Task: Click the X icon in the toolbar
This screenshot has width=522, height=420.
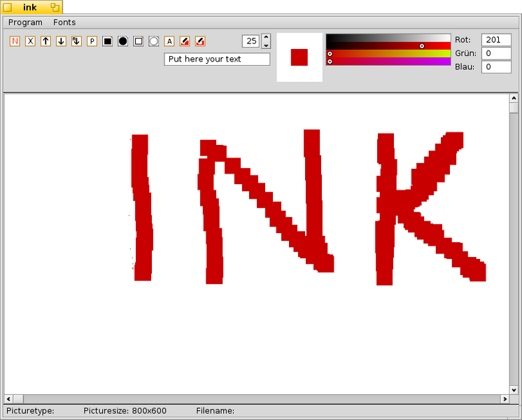Action: (30, 41)
